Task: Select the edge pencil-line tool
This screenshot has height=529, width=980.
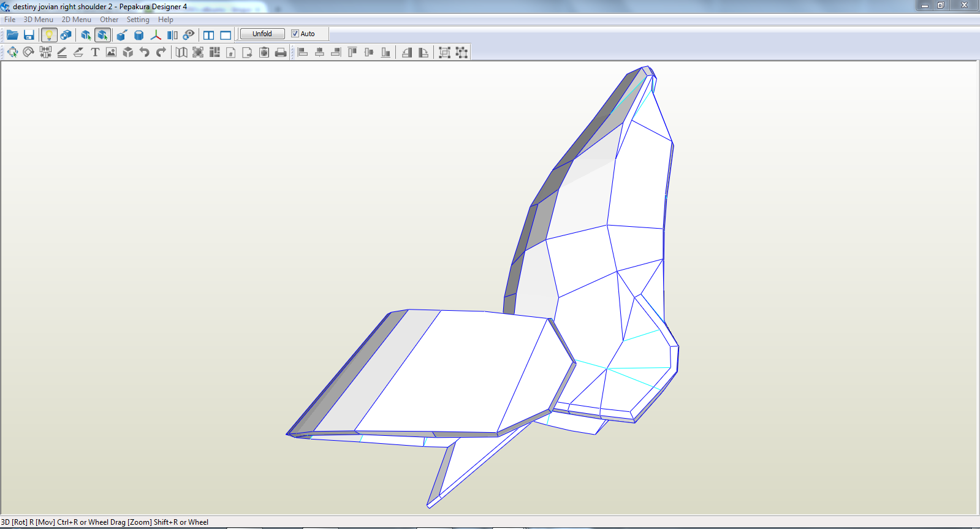Action: 62,52
